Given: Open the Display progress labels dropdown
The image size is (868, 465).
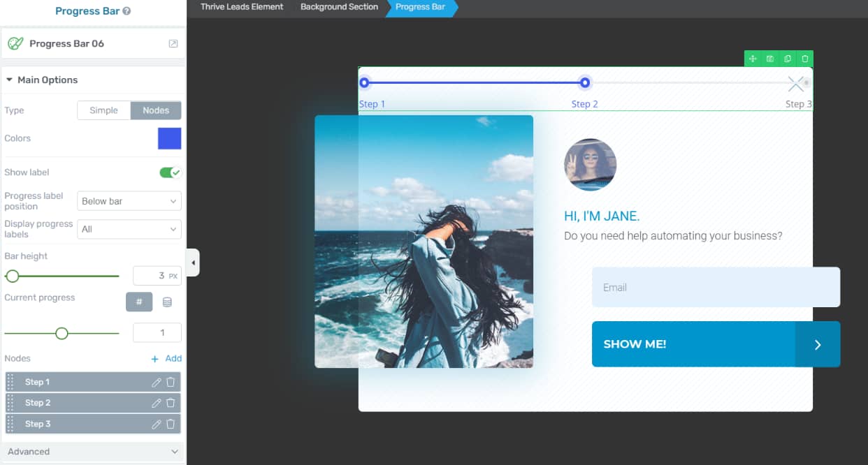Looking at the screenshot, I should pos(129,229).
